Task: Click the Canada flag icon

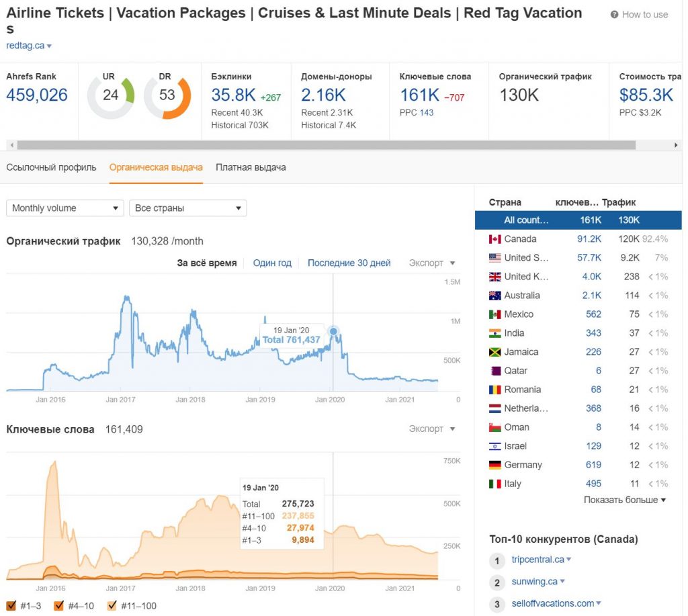Action: [x=495, y=239]
